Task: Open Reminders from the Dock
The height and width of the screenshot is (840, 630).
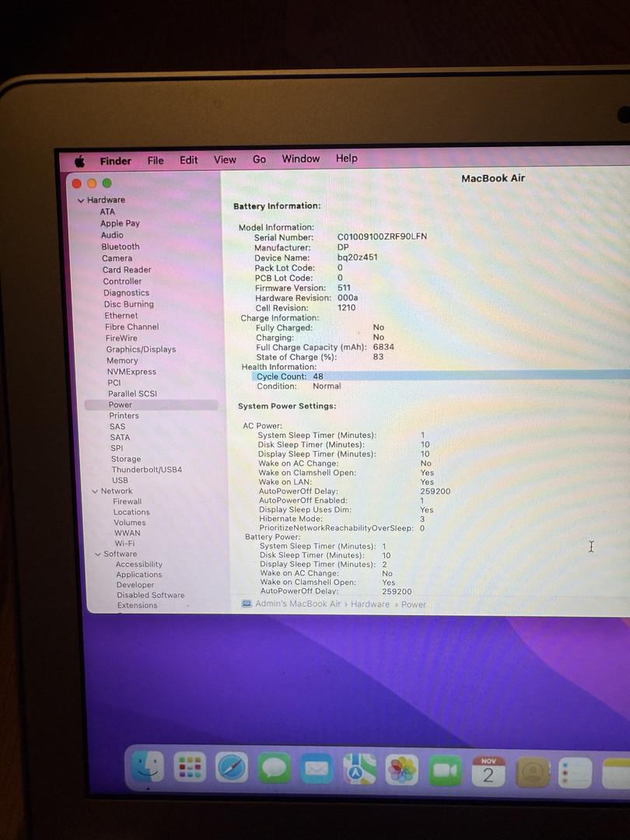Action: 575,773
